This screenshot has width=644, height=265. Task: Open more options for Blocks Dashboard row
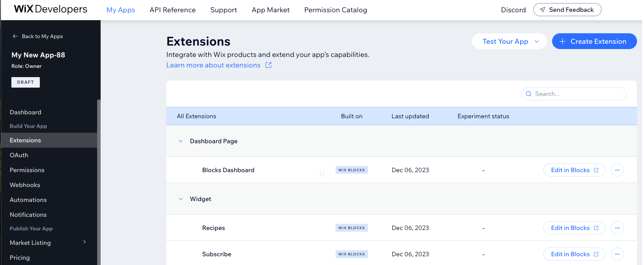pyautogui.click(x=617, y=170)
